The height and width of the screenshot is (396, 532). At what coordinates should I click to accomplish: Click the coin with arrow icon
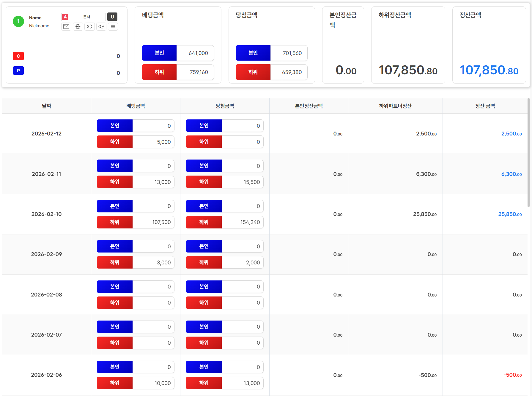pyautogui.click(x=101, y=27)
